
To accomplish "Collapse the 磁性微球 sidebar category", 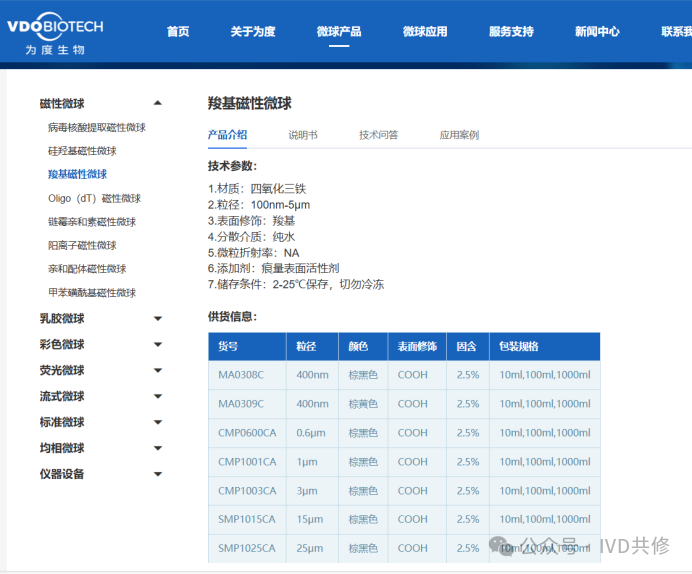I will click(x=157, y=103).
